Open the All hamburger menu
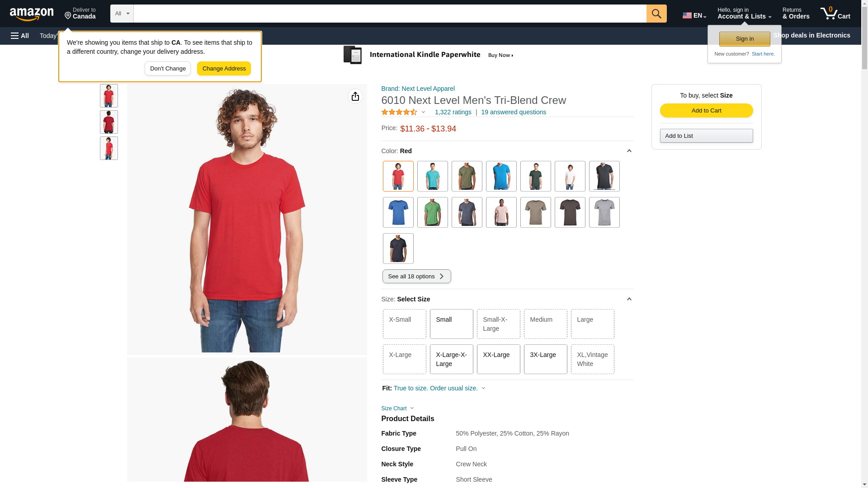 20,36
